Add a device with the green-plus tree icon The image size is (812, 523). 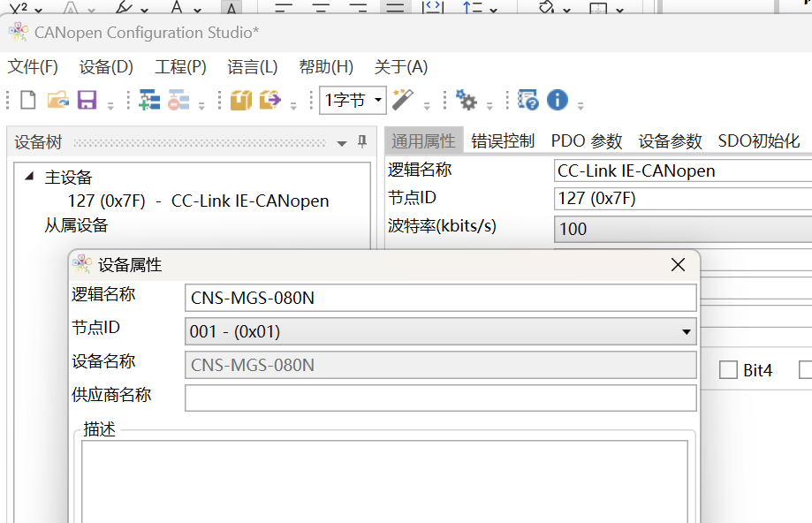pyautogui.click(x=149, y=100)
